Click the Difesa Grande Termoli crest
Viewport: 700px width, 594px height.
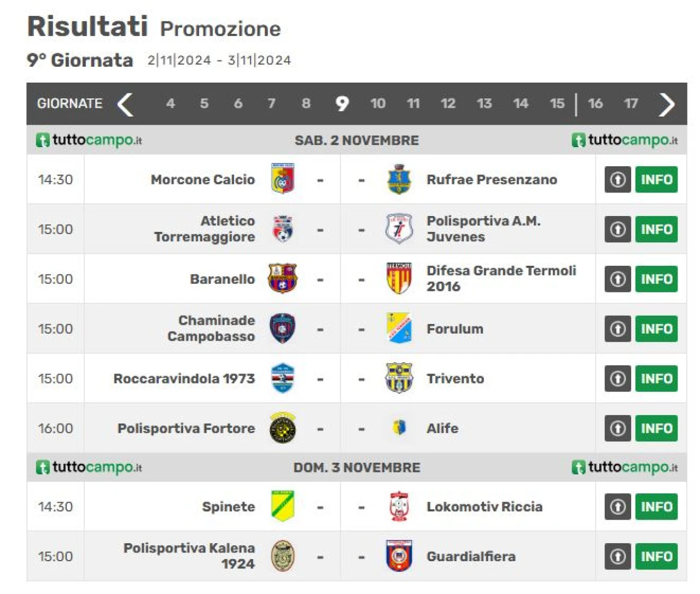399,278
